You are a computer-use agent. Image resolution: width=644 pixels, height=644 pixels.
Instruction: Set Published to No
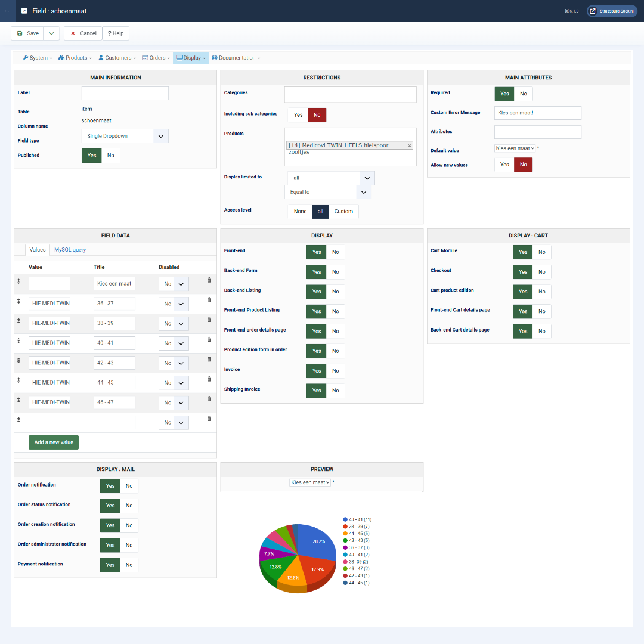(110, 156)
